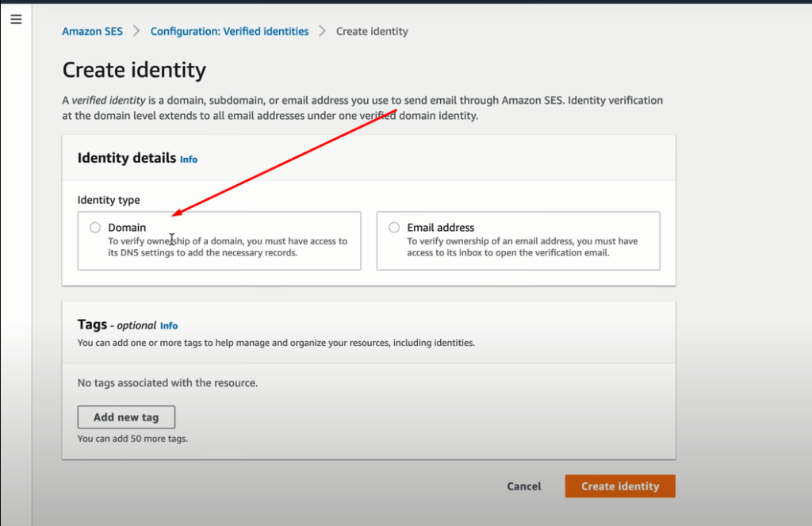Viewport: 812px width, 526px height.
Task: Select the Domain radio button
Action: tap(95, 228)
